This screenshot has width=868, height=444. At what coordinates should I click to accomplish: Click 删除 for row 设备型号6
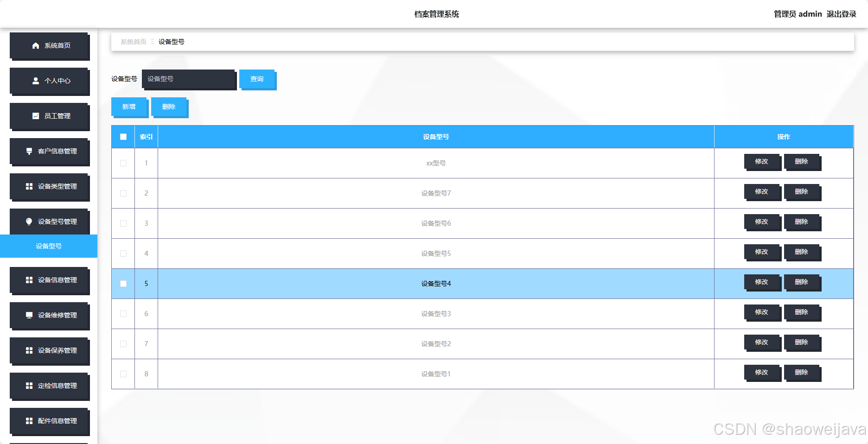coord(802,222)
